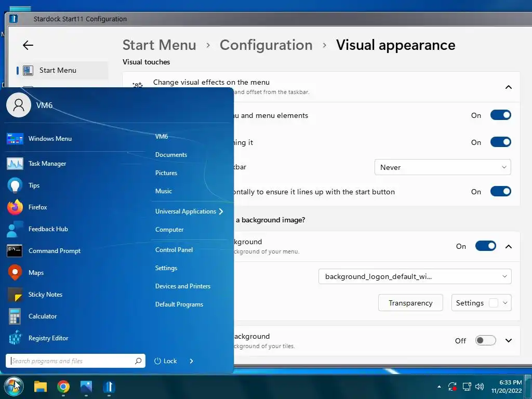Click the Start11 taskbar icon
The image size is (532, 399).
[109, 387]
